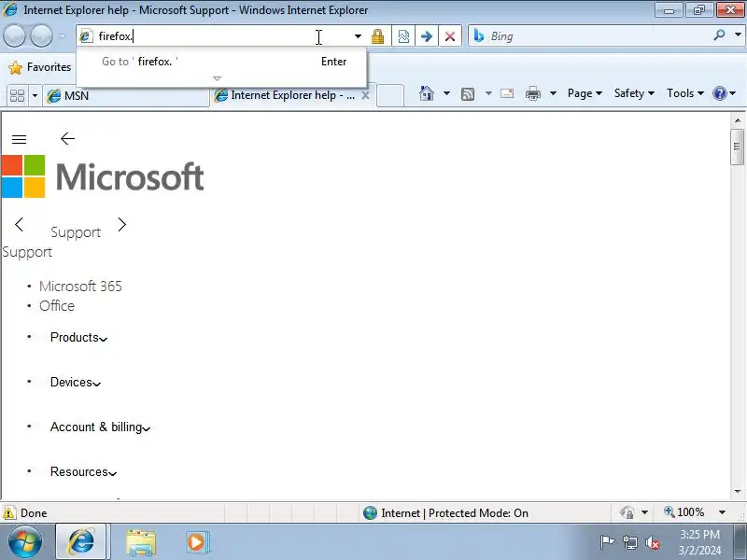This screenshot has height=560, width=747.
Task: Open the tab list dropdown arrow
Action: click(35, 96)
